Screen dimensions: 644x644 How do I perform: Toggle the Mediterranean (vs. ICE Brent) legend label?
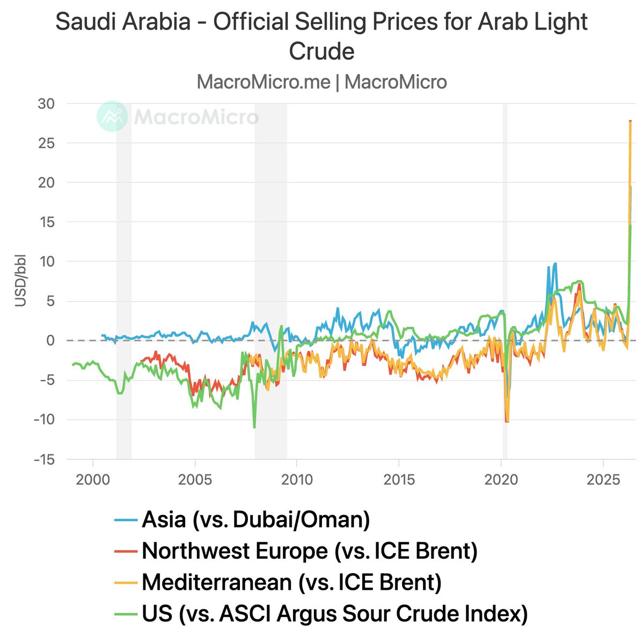click(291, 582)
